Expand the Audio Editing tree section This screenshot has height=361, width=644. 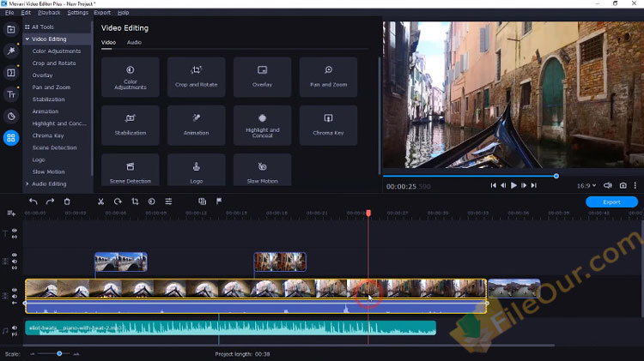pos(27,184)
